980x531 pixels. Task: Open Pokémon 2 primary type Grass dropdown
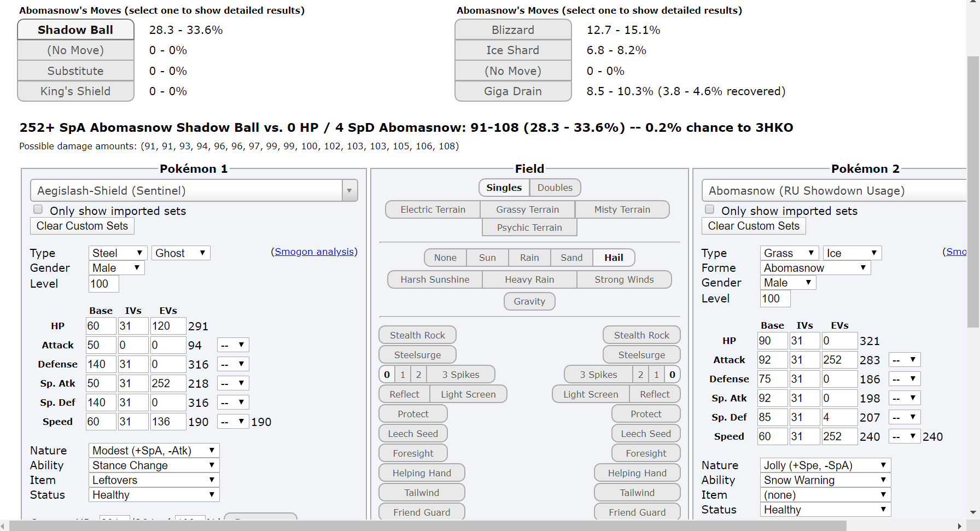[789, 253]
